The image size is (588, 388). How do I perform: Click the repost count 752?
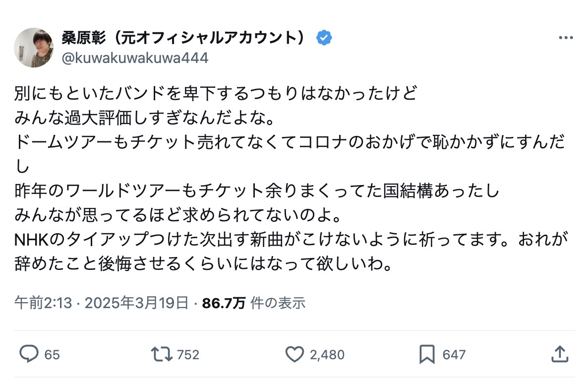click(x=188, y=355)
